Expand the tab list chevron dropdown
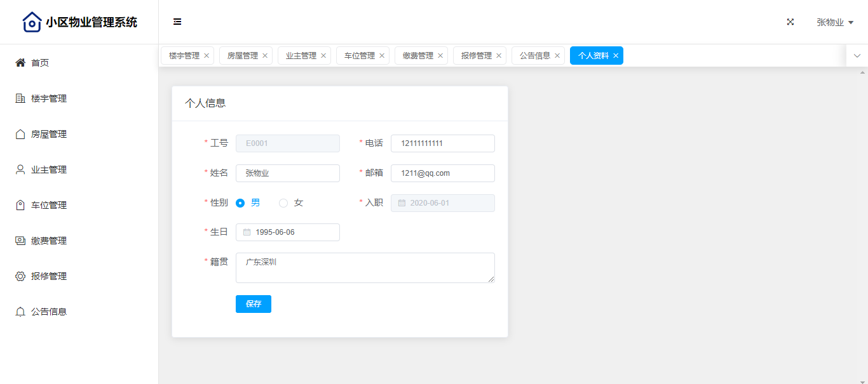This screenshot has width=868, height=384. point(857,56)
